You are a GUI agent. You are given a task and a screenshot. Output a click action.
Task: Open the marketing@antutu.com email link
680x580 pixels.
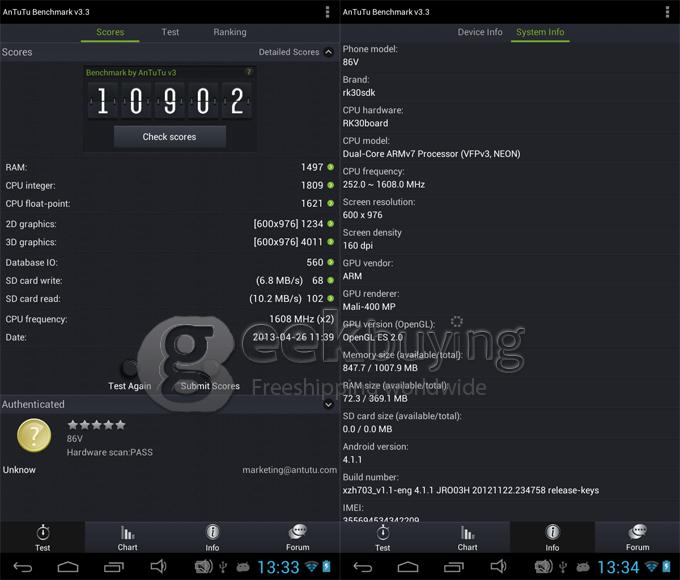point(289,470)
